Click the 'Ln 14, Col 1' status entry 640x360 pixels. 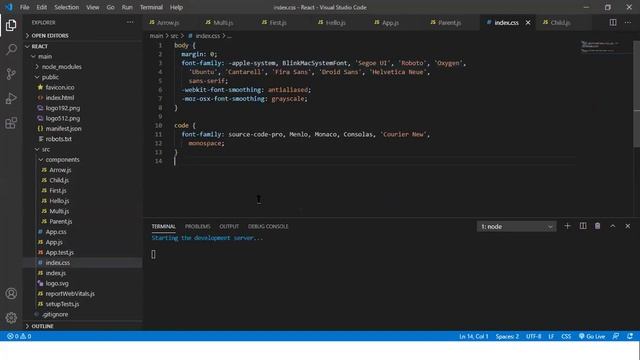[473, 336]
